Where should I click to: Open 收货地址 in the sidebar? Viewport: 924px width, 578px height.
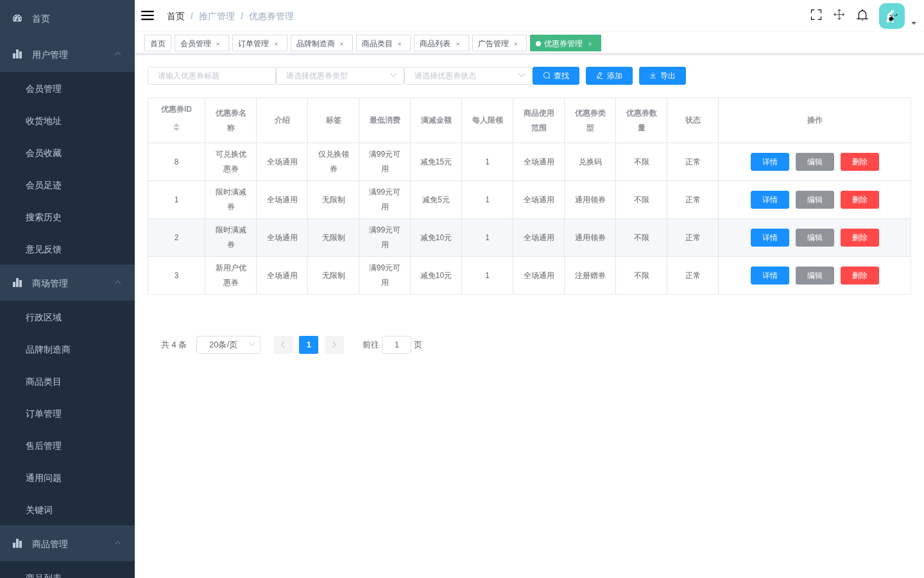(67, 121)
